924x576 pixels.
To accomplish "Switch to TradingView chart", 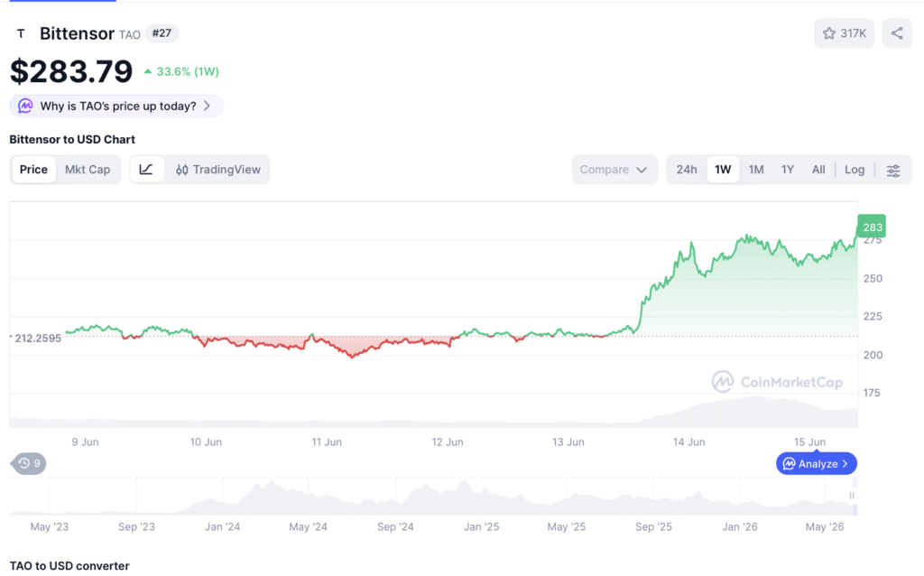I will pos(218,170).
